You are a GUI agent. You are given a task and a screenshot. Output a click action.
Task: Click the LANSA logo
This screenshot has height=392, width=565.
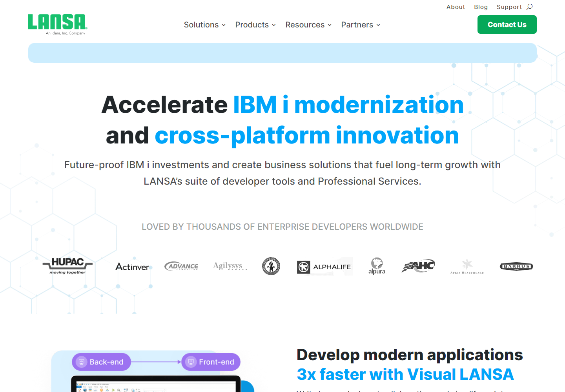[x=58, y=24]
